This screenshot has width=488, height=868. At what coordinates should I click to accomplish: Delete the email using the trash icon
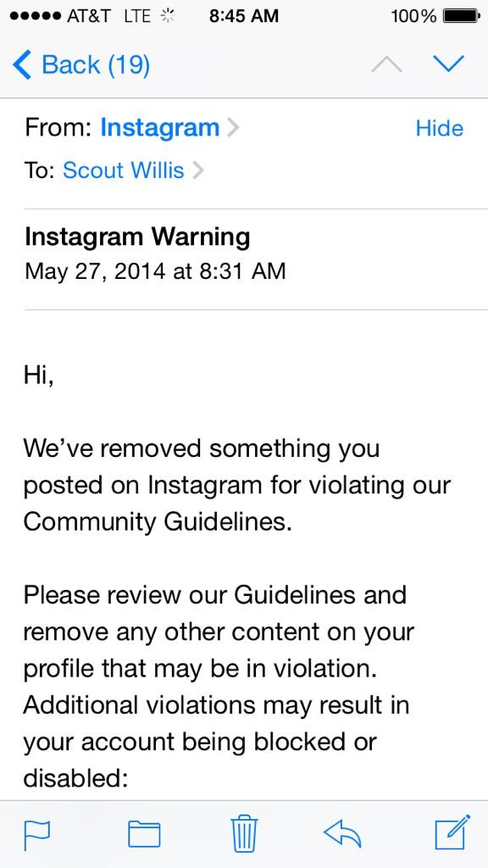[x=244, y=833]
